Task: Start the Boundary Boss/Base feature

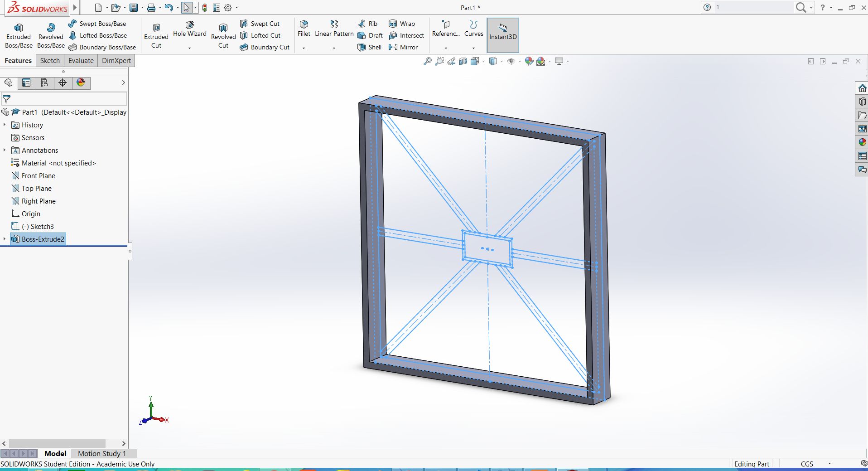Action: point(102,47)
